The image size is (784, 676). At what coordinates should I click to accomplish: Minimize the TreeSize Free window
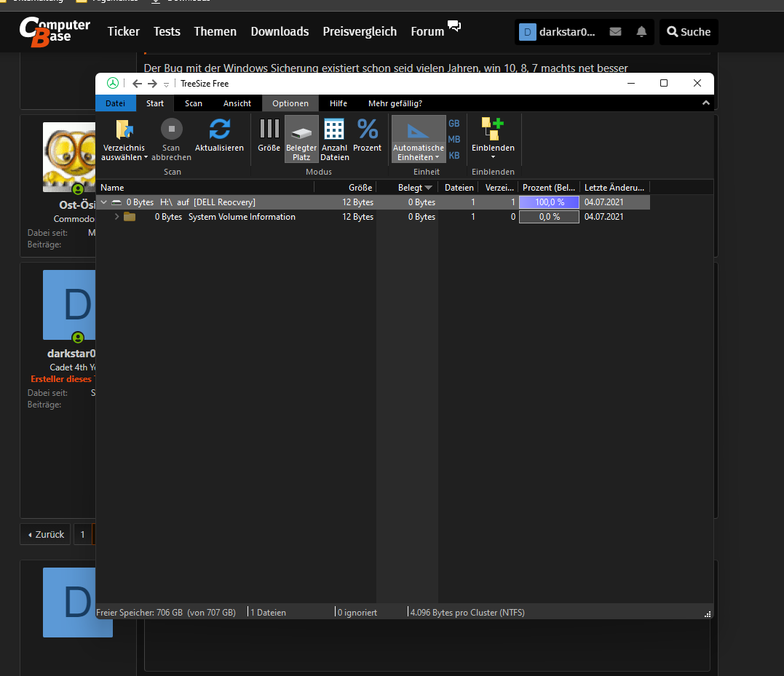pos(631,84)
